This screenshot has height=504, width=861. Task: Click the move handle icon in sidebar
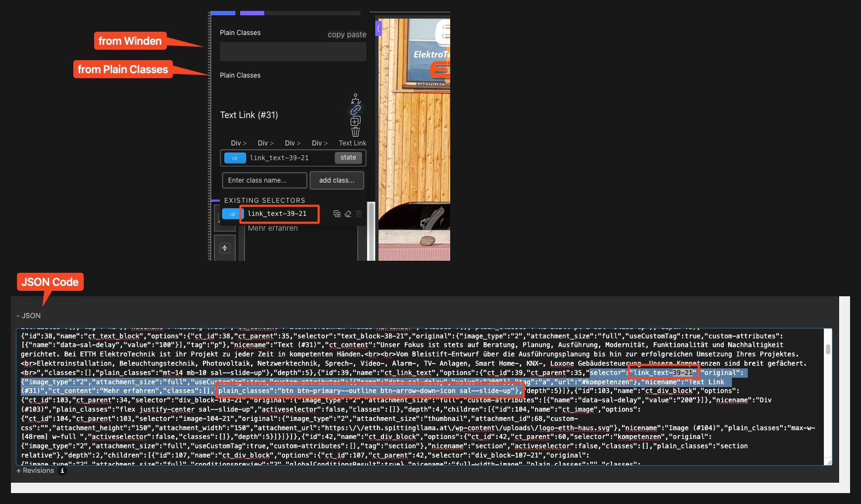tap(224, 248)
